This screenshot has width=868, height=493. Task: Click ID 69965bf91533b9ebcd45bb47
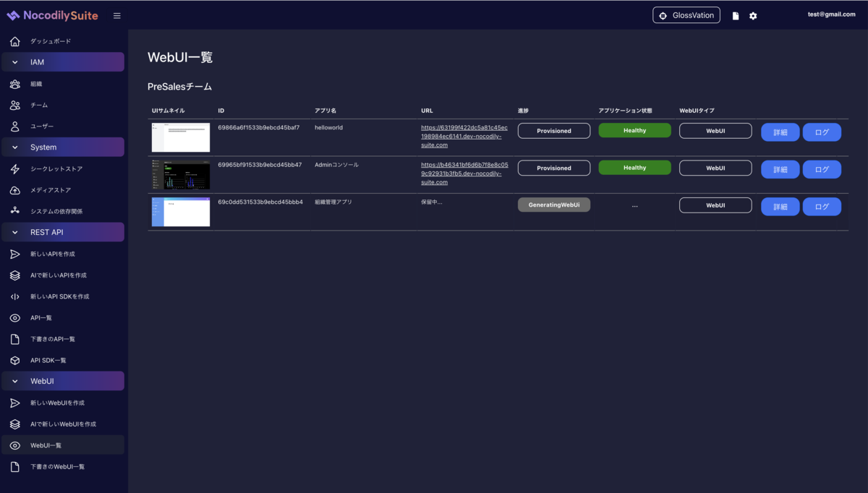[x=260, y=165]
